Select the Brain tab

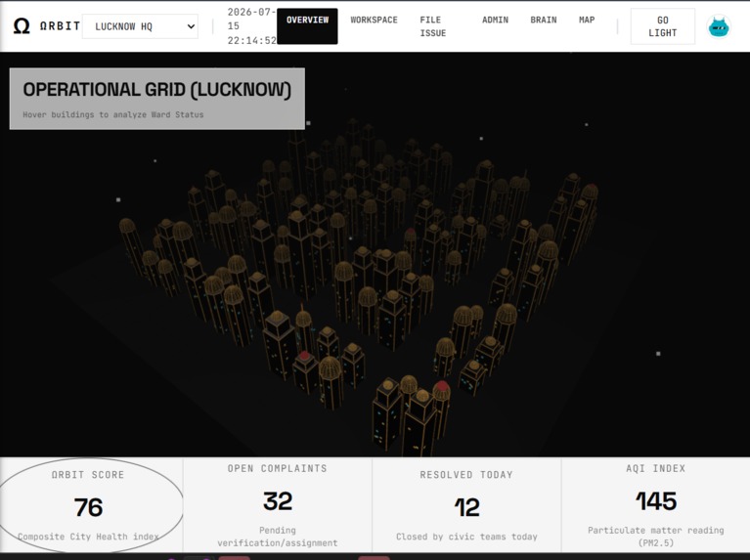tap(544, 21)
